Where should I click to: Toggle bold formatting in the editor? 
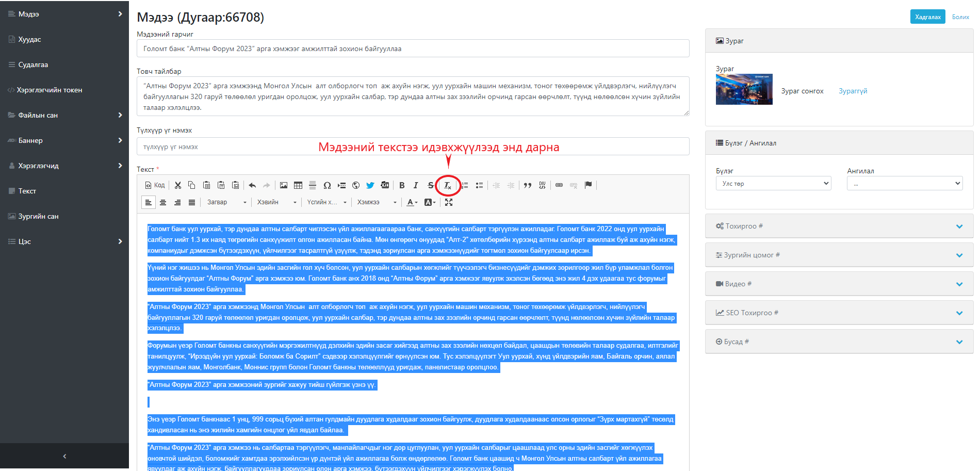coord(402,185)
